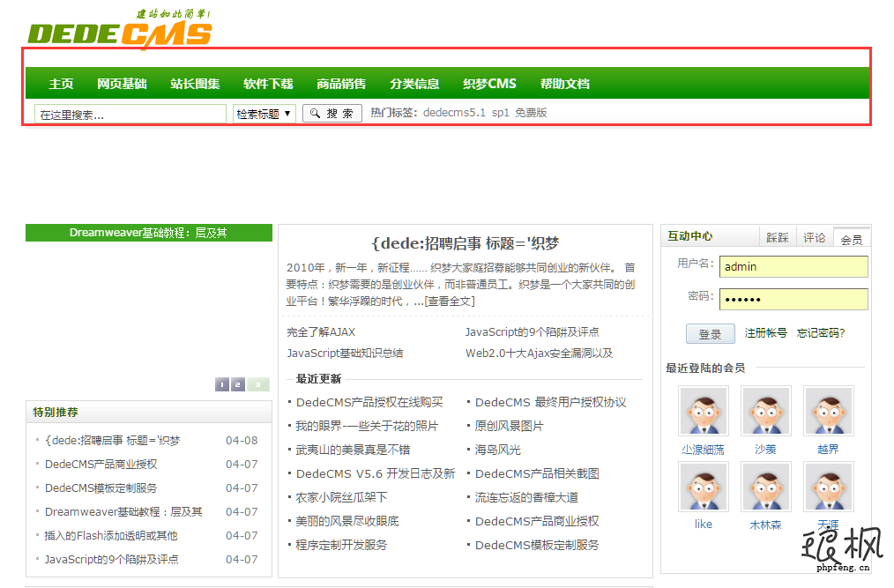Open article JavaScript基础知识总结

(x=345, y=353)
